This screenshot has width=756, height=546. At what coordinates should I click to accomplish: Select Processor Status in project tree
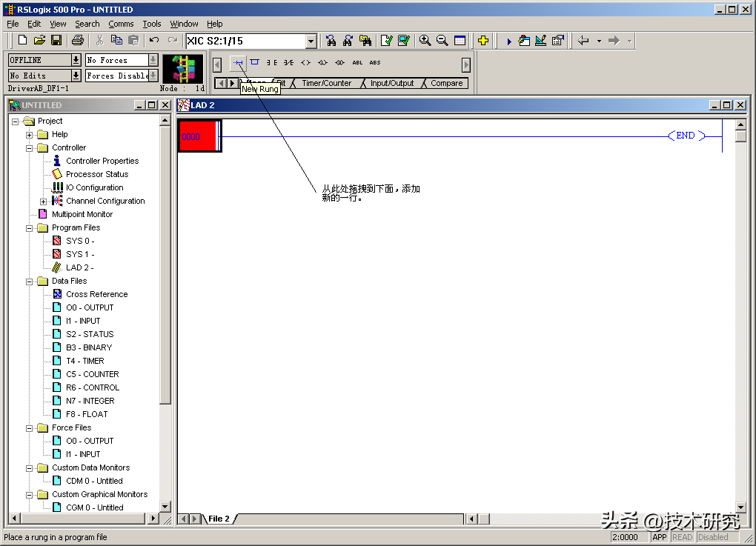96,174
